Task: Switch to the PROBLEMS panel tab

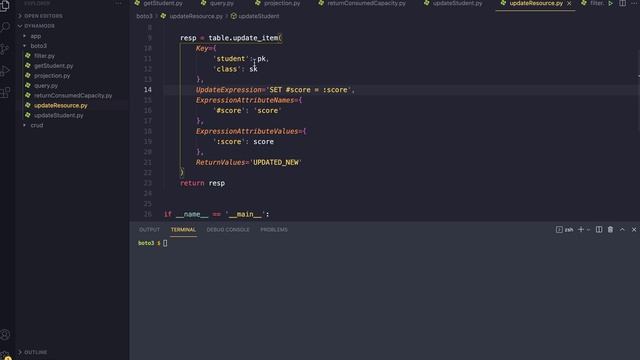Action: tap(274, 230)
